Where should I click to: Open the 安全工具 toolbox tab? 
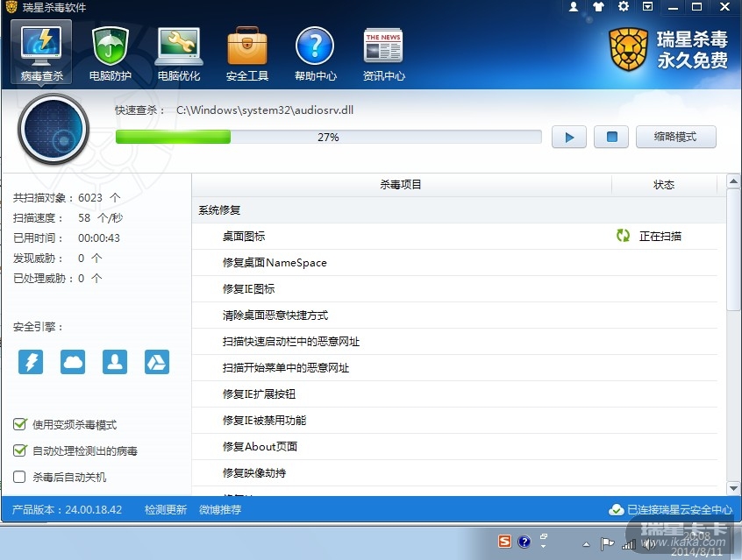[x=247, y=53]
